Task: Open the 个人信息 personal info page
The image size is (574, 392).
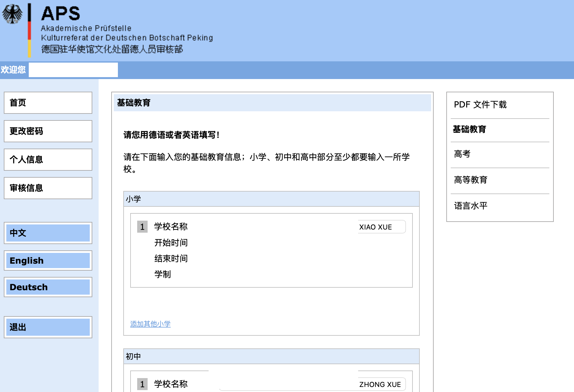Action: pyautogui.click(x=48, y=160)
